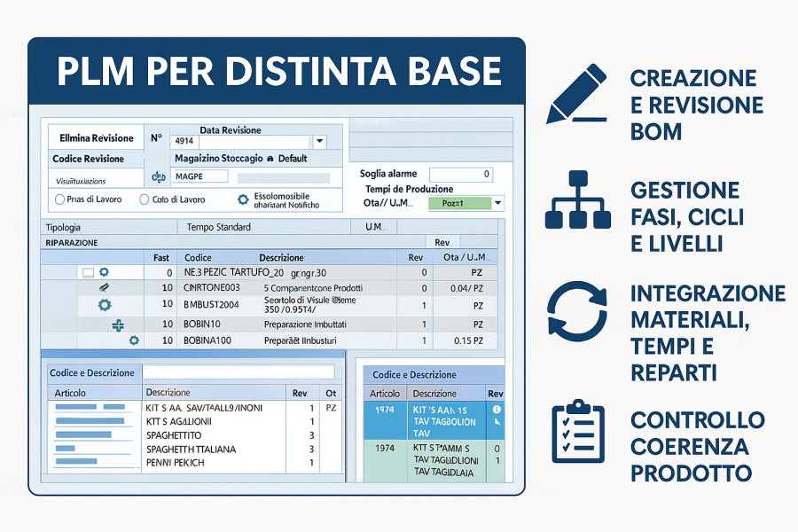Select the 'Prias di Lavoro' radio button

tap(60, 199)
